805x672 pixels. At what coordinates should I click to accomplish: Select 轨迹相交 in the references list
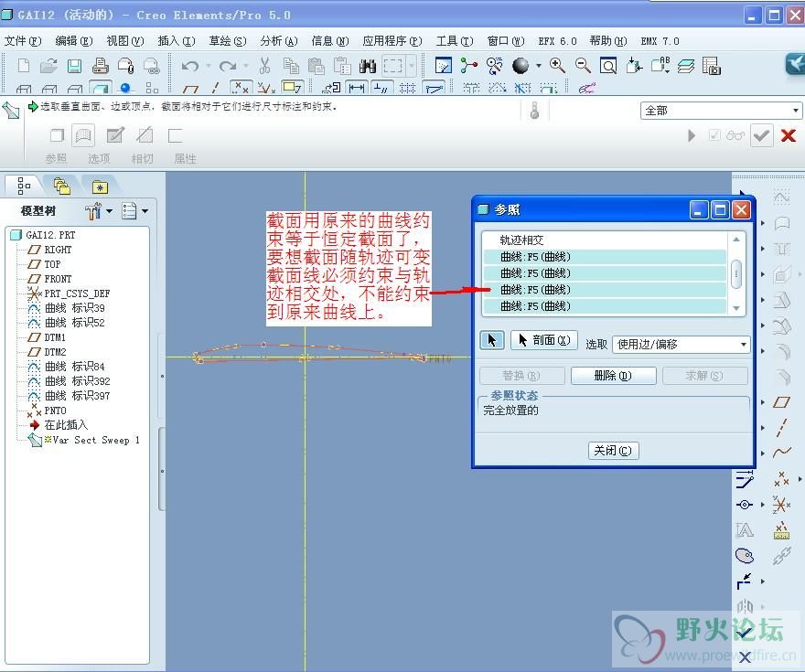click(x=605, y=240)
